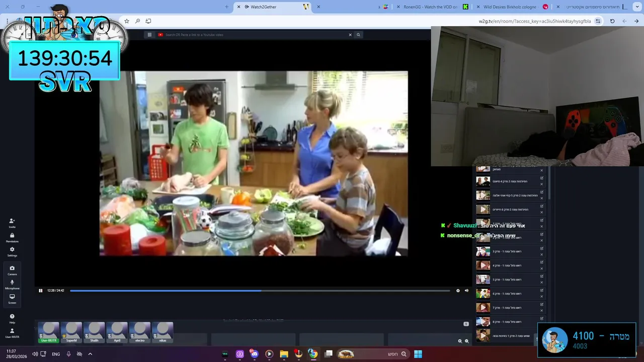Viewport: 644px width, 362px height.
Task: Remove playlist entry ראש גדול פרק 7
Action: click(542, 311)
